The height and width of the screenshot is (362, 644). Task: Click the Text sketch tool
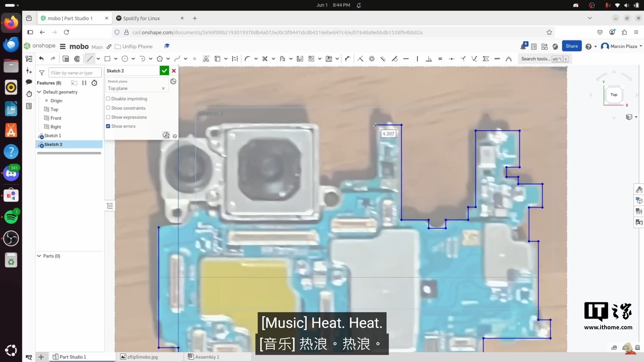[206, 59]
